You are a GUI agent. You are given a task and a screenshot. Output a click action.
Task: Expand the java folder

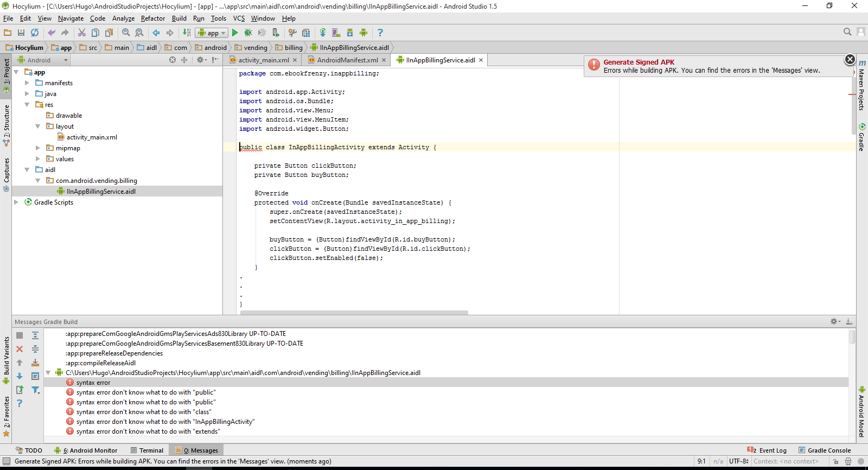[x=27, y=94]
